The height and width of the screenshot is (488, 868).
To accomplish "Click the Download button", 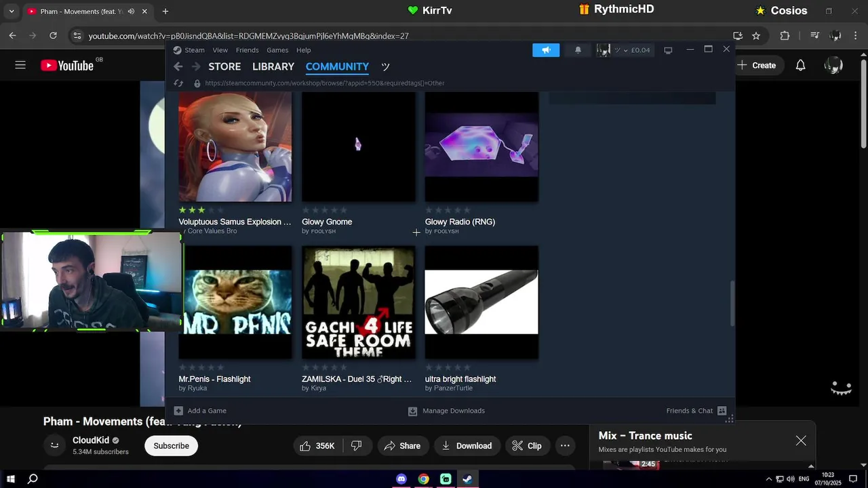I will click(467, 445).
